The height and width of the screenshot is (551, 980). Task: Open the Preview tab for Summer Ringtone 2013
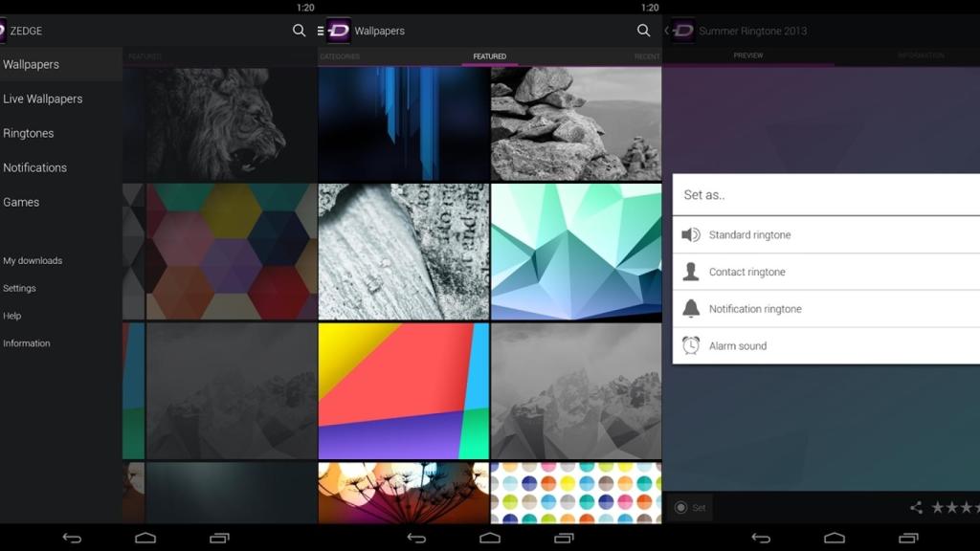[x=748, y=55]
